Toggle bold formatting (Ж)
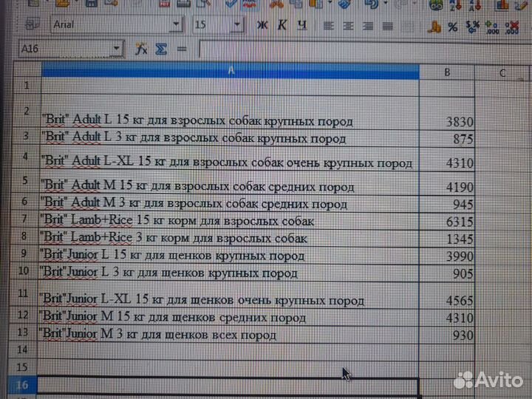The width and height of the screenshot is (532, 399). pyautogui.click(x=262, y=25)
